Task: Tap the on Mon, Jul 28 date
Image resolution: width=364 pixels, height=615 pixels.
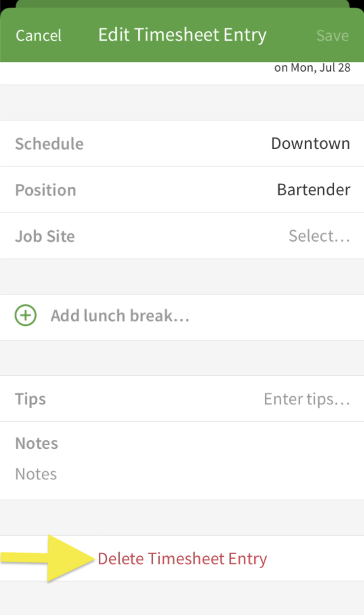Action: pyautogui.click(x=312, y=68)
